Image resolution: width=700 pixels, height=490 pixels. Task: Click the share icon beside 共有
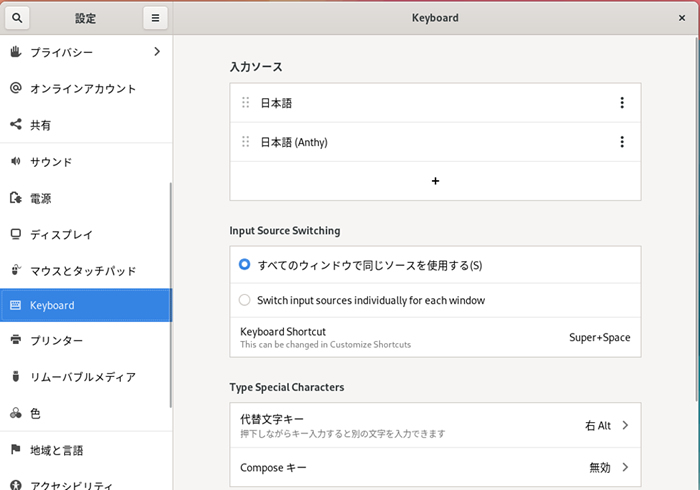tap(16, 125)
